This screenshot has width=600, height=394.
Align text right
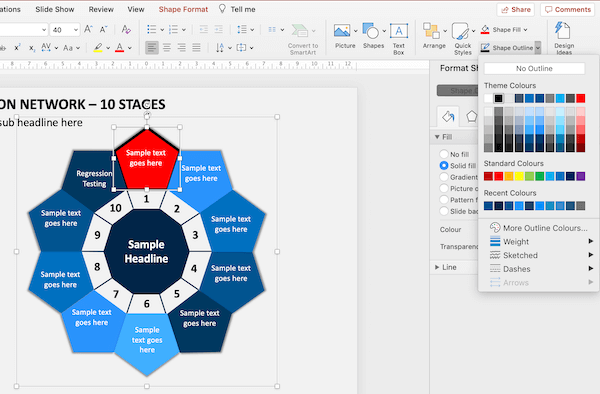[x=181, y=47]
